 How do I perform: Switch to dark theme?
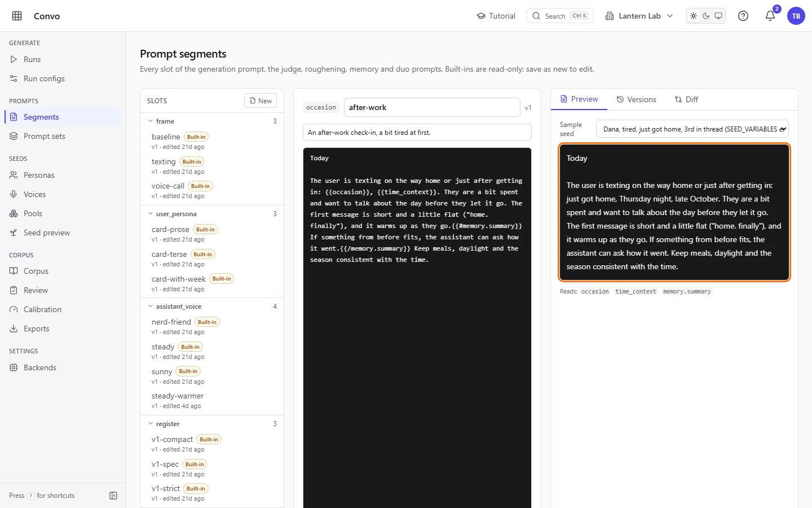706,16
